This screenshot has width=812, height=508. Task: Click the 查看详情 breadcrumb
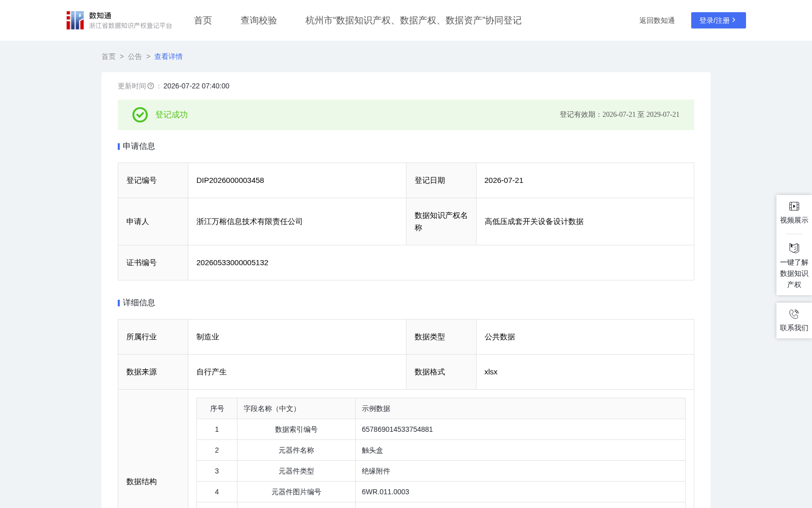168,56
